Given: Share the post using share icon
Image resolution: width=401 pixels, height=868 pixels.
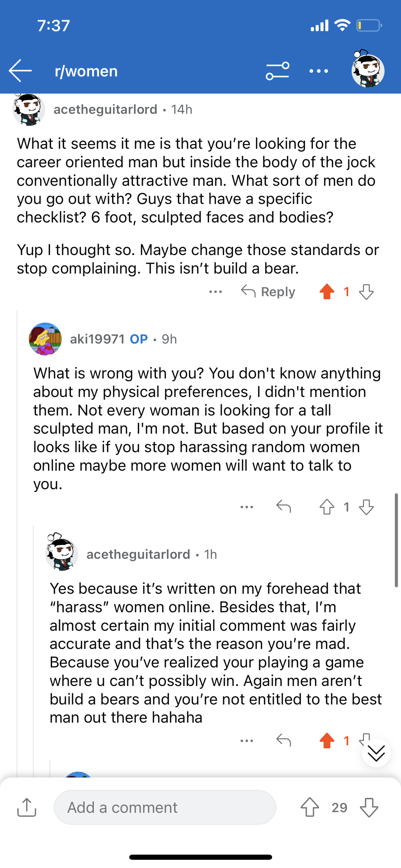Looking at the screenshot, I should tap(27, 807).
